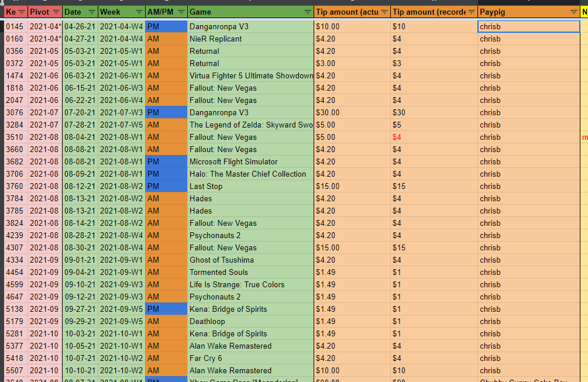Click the PM cell in row 3076
Screen dimensions: 588x382
pyautogui.click(x=166, y=112)
